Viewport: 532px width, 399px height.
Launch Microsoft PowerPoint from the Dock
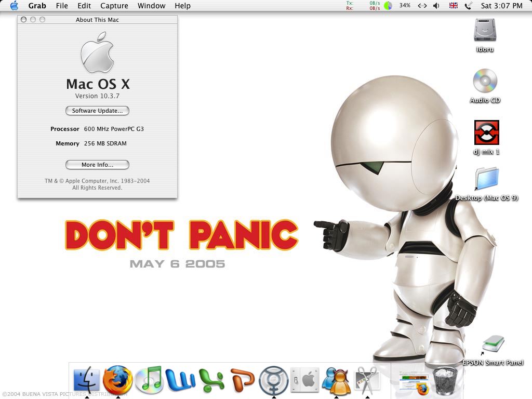pos(242,380)
